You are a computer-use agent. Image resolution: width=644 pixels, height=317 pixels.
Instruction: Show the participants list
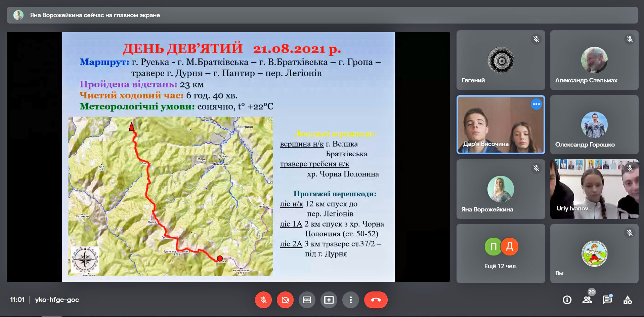pos(587,300)
